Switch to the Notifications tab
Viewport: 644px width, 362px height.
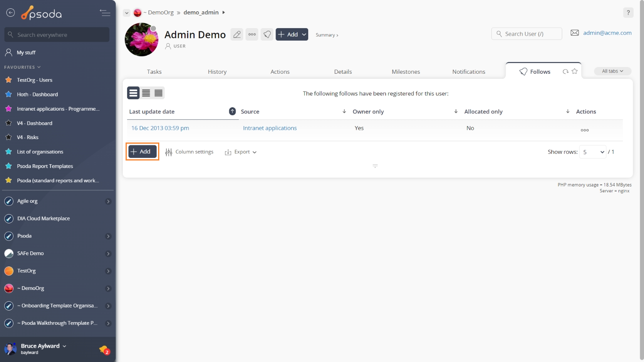point(469,72)
